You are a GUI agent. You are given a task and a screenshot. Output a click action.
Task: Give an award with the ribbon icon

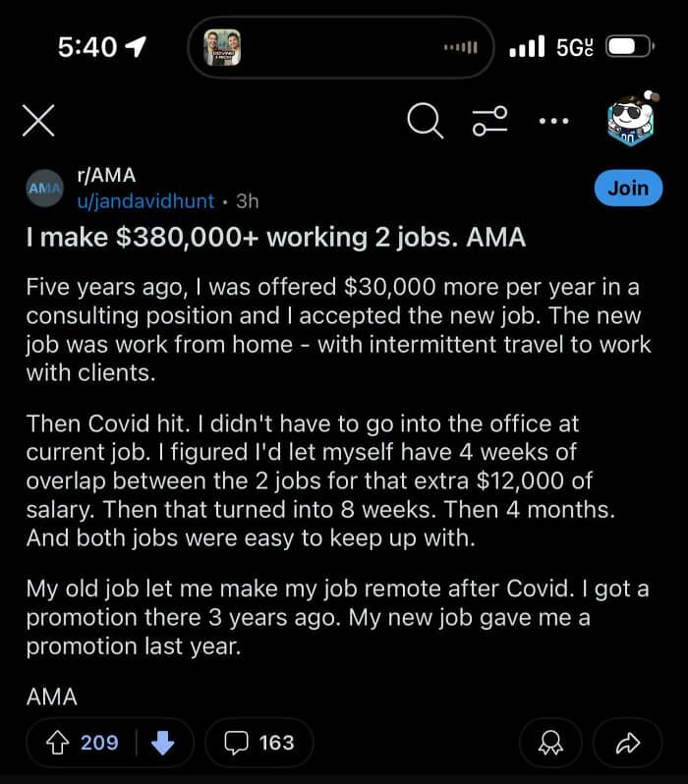click(550, 743)
